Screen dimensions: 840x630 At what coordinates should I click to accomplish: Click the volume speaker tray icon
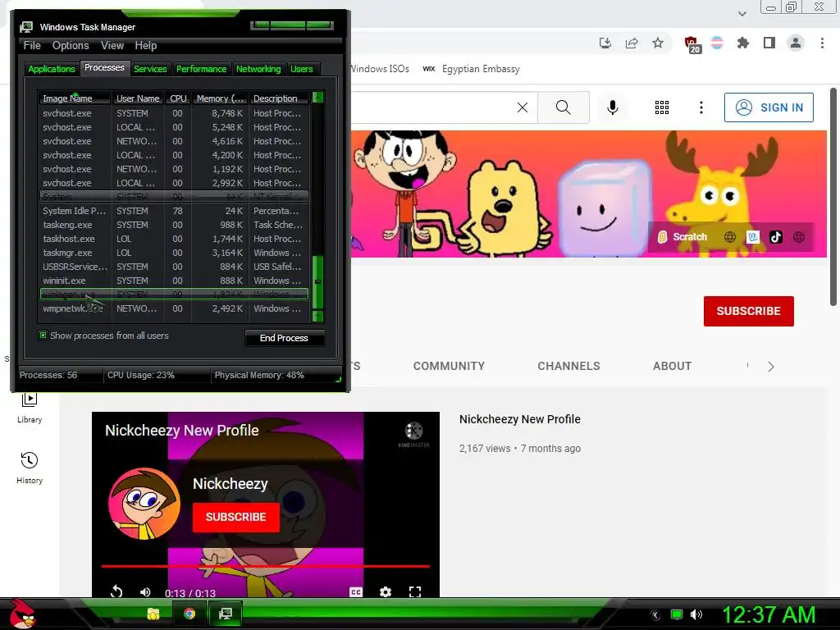pyautogui.click(x=696, y=614)
